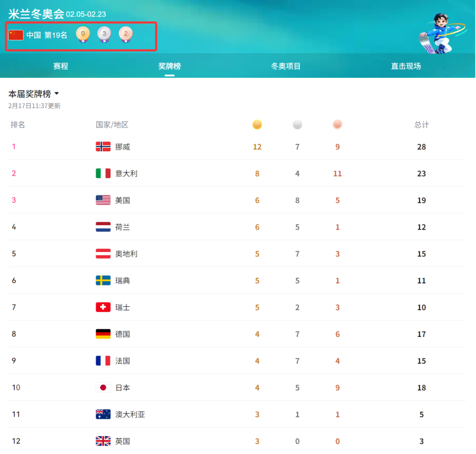The width and height of the screenshot is (476, 454).
Task: Select the 奖牌榜 tab
Action: 169,65
